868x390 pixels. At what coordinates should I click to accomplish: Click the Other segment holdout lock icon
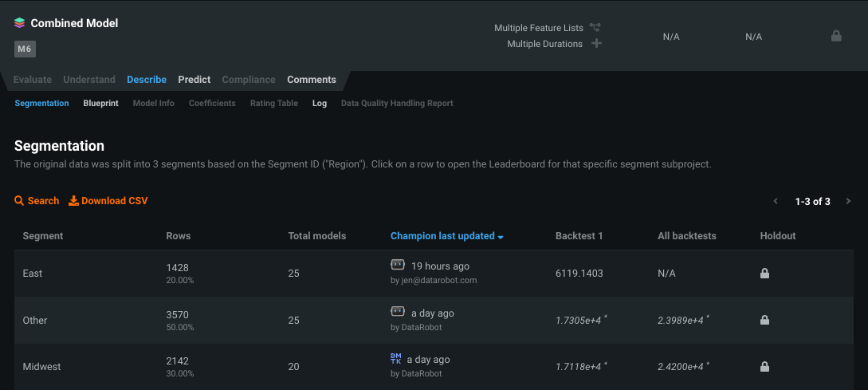(x=764, y=321)
